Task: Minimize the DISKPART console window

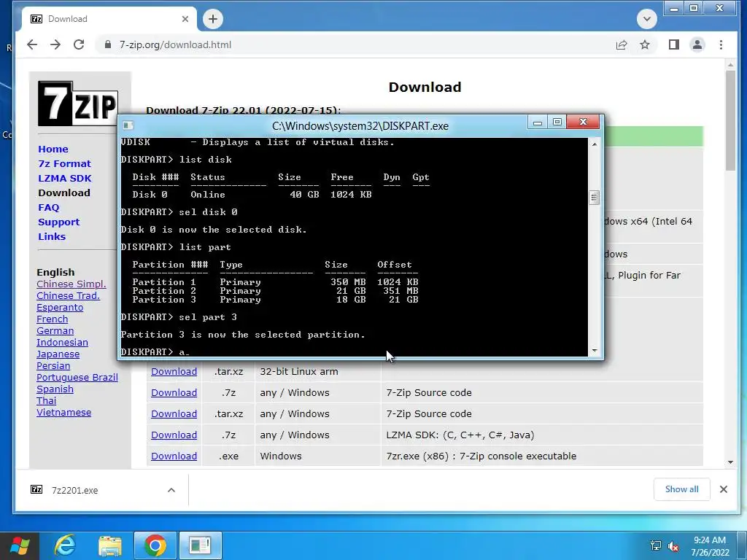Action: click(538, 122)
